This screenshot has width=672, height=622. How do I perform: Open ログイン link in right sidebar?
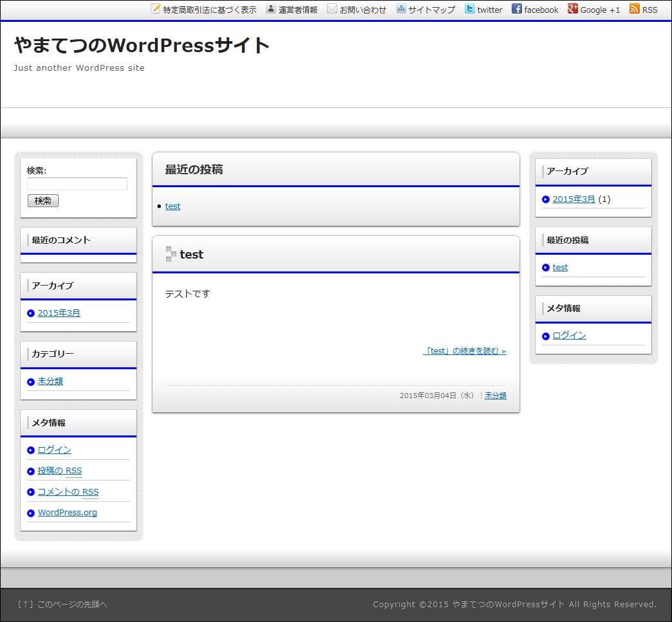569,335
